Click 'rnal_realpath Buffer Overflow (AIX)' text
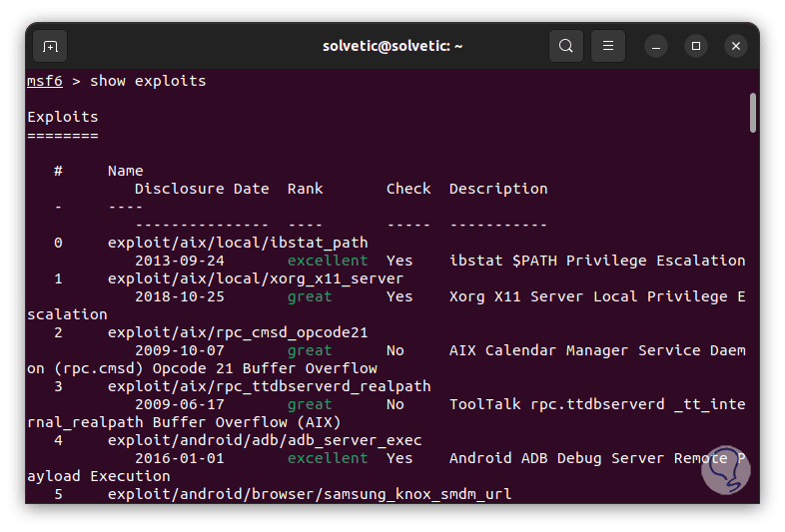This screenshot has width=785, height=532. tap(184, 423)
